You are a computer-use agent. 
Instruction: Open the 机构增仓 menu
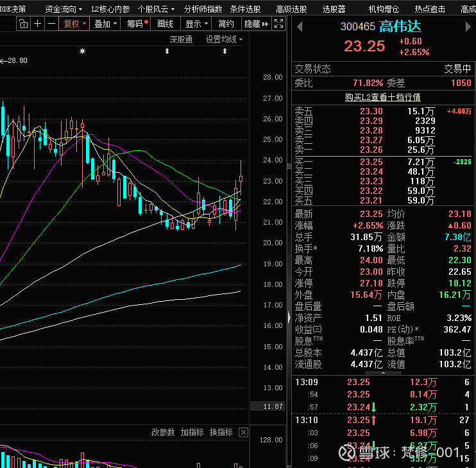(384, 9)
